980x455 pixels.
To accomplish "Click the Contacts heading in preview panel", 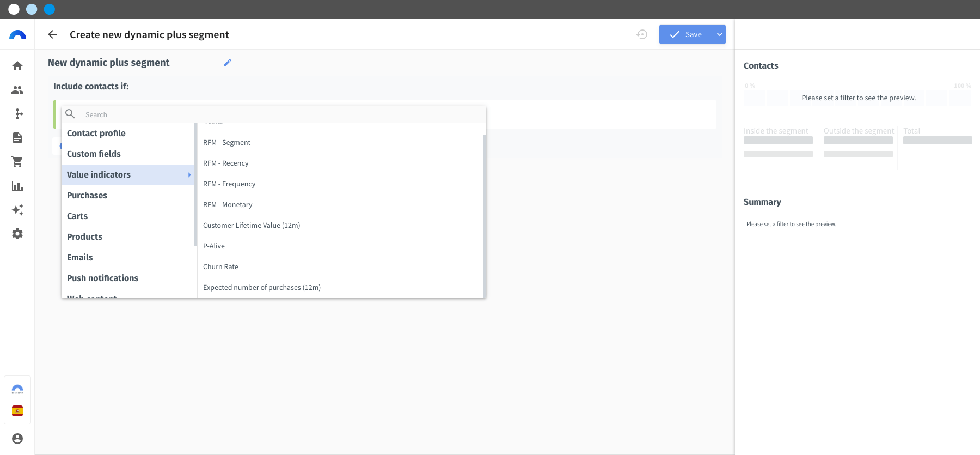I will [x=761, y=65].
